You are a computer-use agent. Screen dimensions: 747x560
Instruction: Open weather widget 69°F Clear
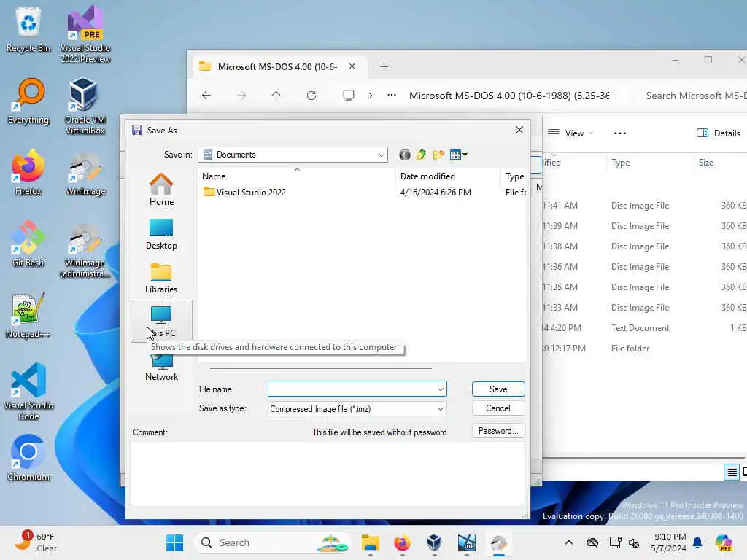[x=36, y=542]
